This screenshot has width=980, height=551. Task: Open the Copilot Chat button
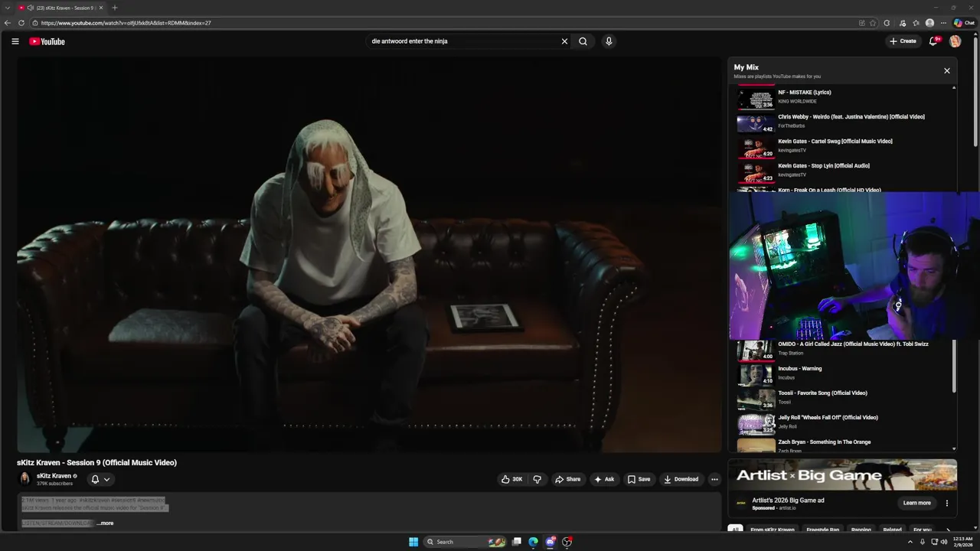[x=964, y=23]
